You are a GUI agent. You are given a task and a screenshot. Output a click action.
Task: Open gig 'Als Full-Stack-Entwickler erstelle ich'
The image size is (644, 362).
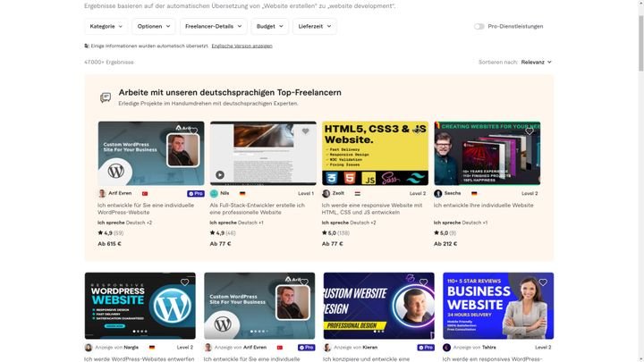click(257, 208)
